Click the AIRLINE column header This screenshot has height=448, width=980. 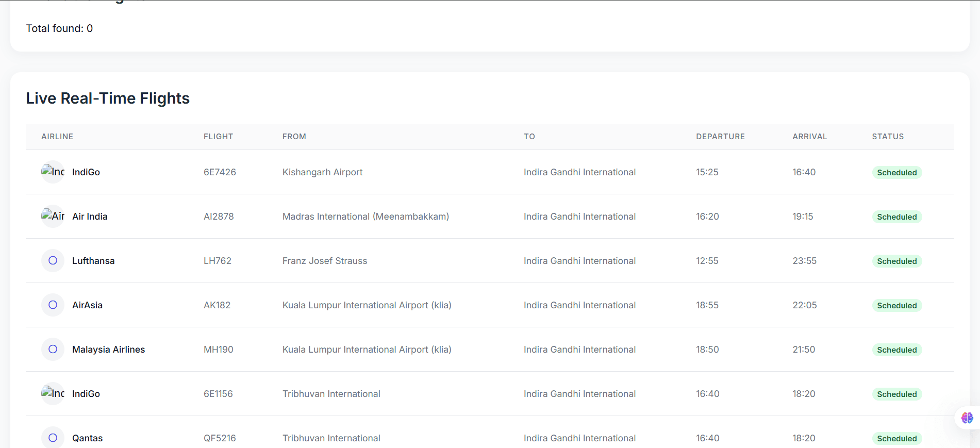57,137
